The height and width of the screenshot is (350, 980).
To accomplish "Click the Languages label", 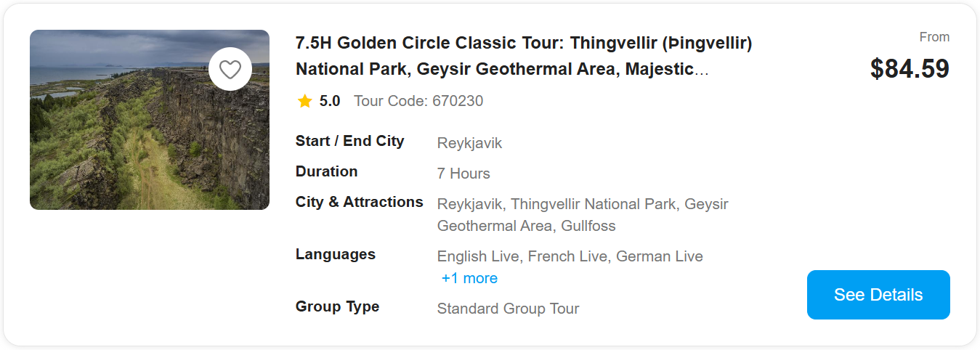I will coord(335,254).
